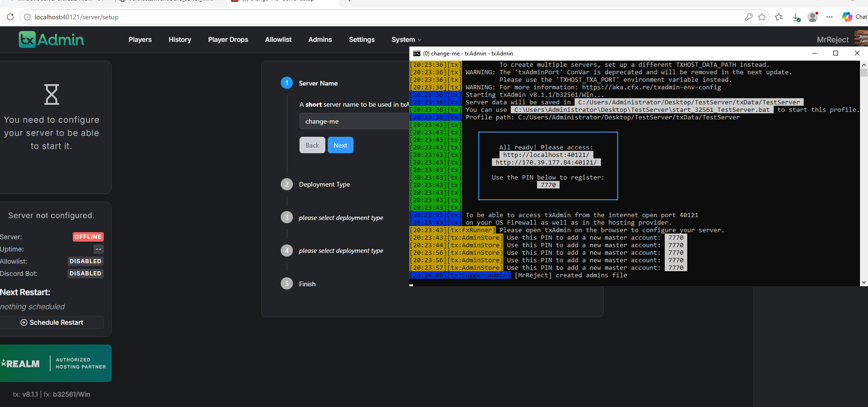Select the Deployment Type step label
The width and height of the screenshot is (868, 407).
point(324,184)
